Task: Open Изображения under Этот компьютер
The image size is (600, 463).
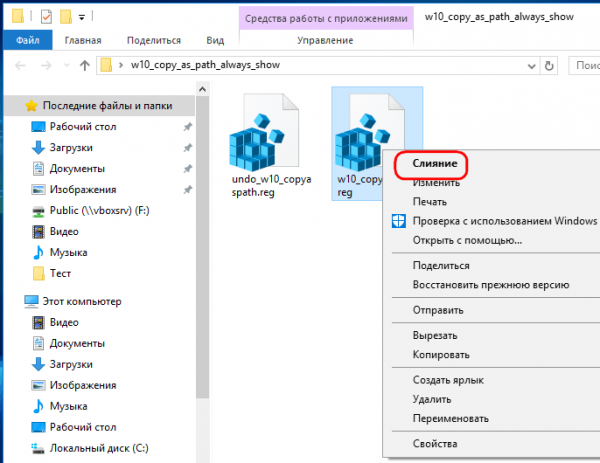Action: (83, 385)
